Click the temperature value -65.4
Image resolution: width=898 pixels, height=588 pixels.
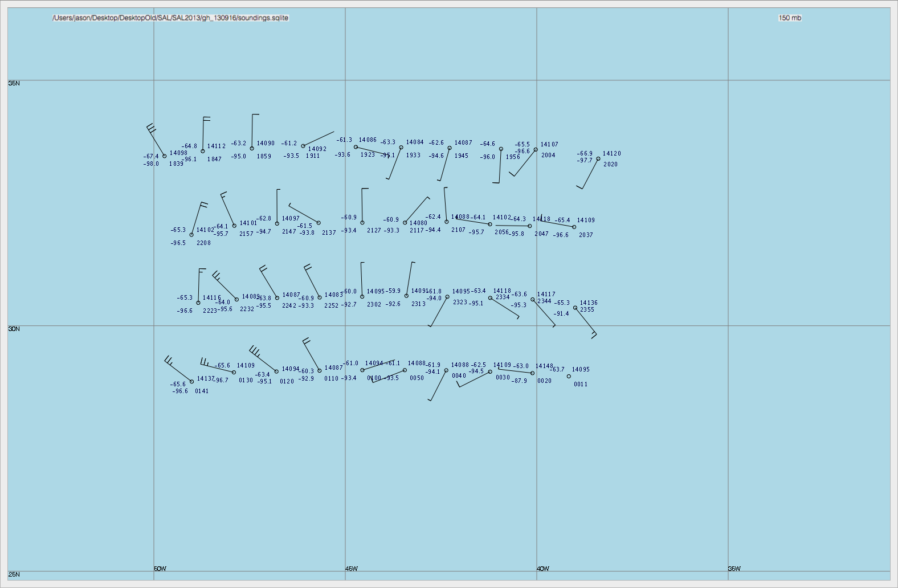562,220
